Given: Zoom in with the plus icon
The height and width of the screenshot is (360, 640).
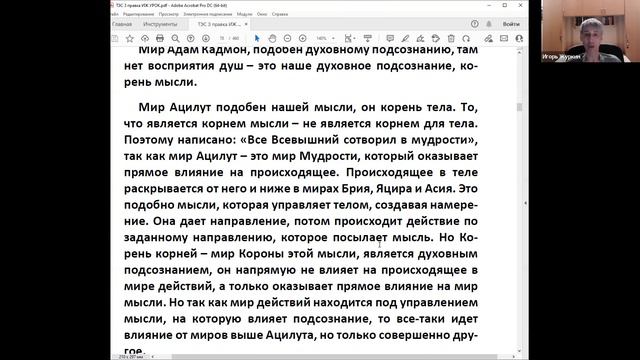Looking at the screenshot, I should point(302,38).
